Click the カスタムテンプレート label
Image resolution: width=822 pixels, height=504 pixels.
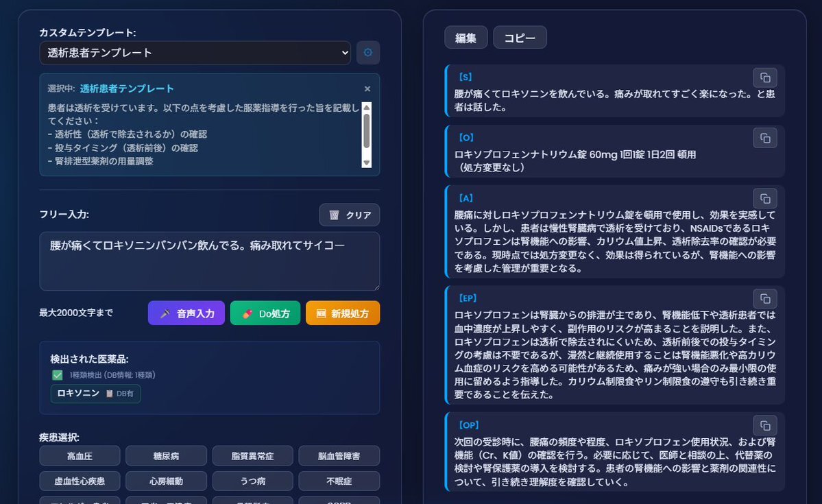(88, 32)
